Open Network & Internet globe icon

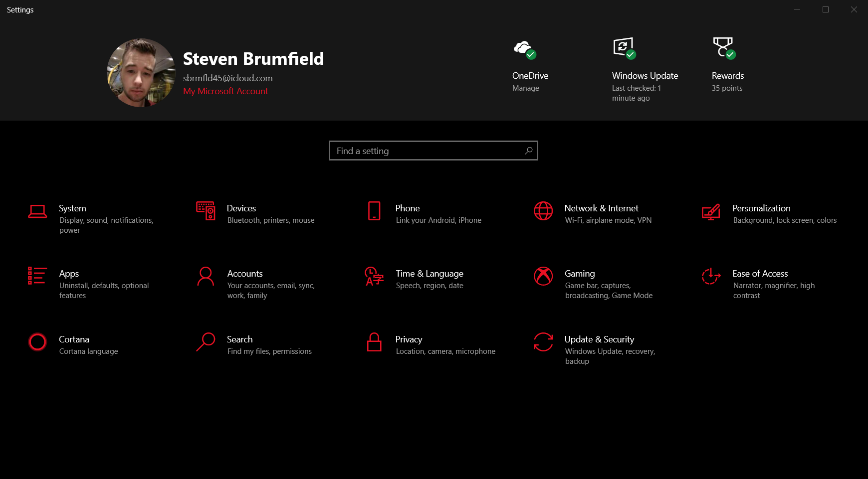543,211
